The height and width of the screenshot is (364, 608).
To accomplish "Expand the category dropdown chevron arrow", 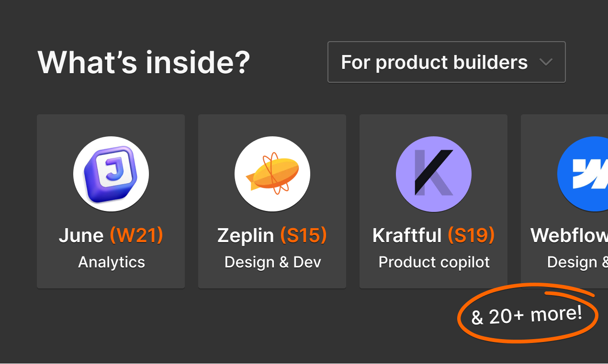I will click(x=546, y=63).
